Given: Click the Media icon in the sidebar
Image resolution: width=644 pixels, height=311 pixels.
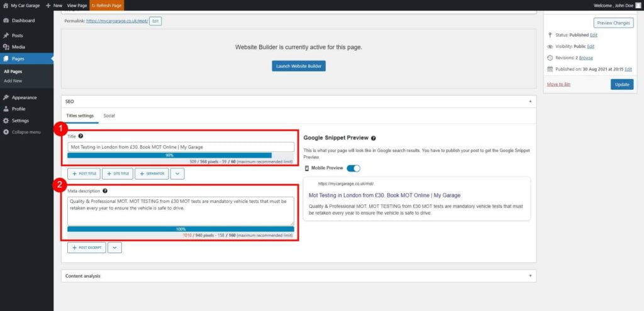Looking at the screenshot, I should [6, 47].
